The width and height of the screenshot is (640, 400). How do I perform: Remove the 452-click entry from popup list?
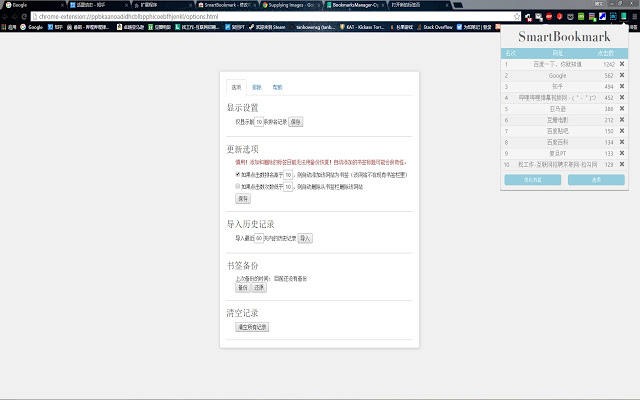click(x=622, y=98)
